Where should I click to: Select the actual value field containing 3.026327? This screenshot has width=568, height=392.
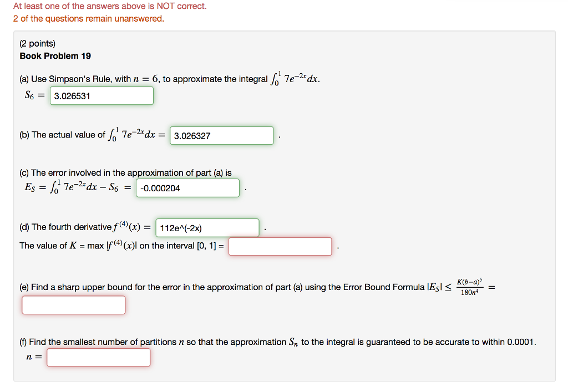click(x=221, y=135)
